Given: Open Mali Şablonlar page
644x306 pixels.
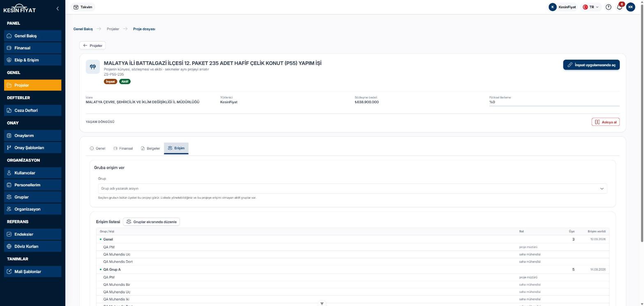Looking at the screenshot, I should click(33, 271).
